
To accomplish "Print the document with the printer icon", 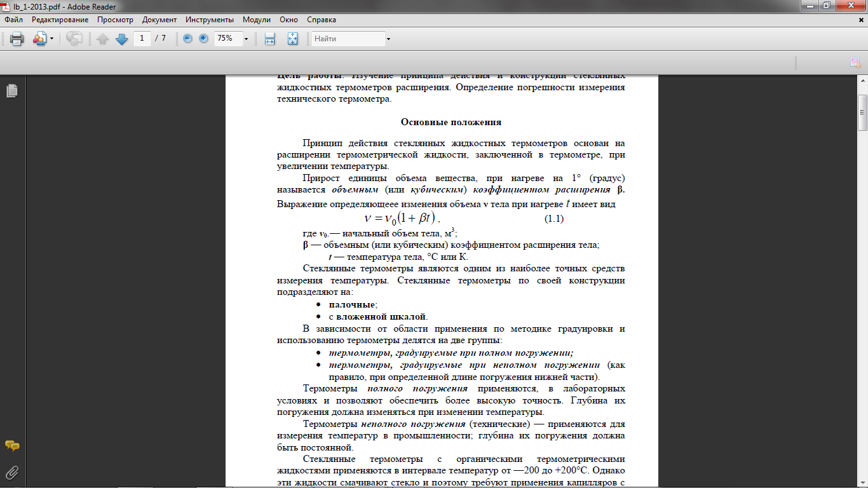I will click(x=17, y=39).
